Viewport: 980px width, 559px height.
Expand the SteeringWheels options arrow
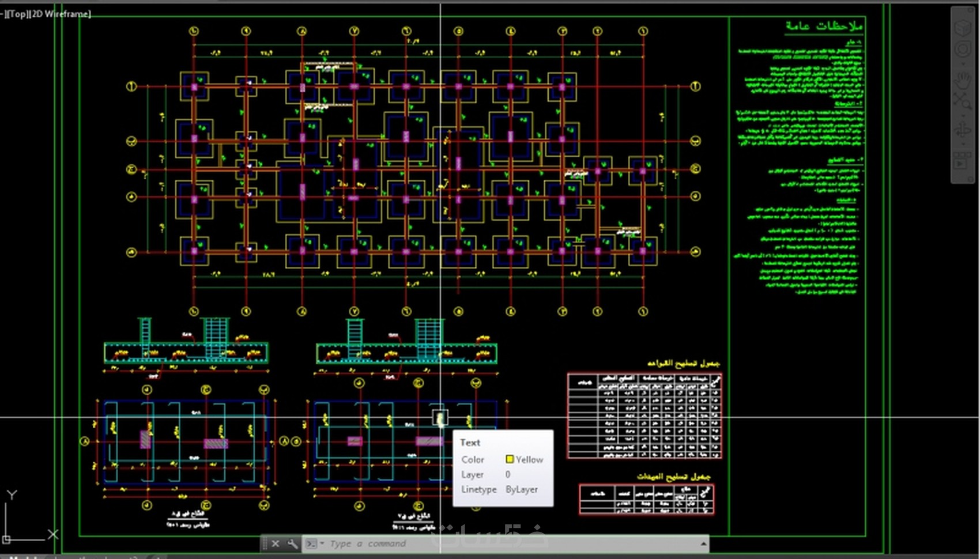pos(963,63)
